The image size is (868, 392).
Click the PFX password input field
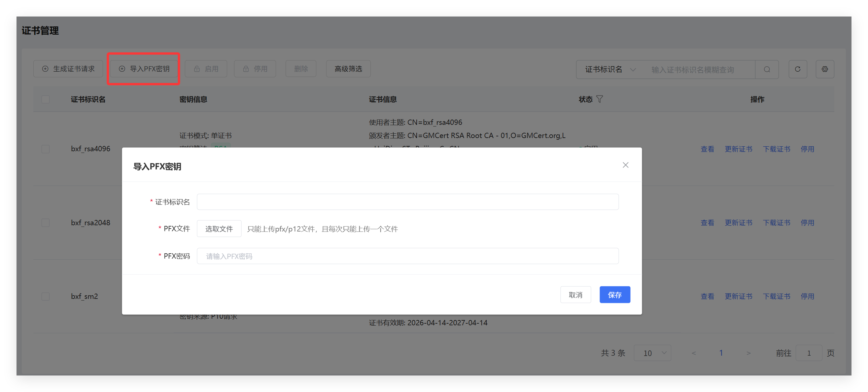coord(407,256)
